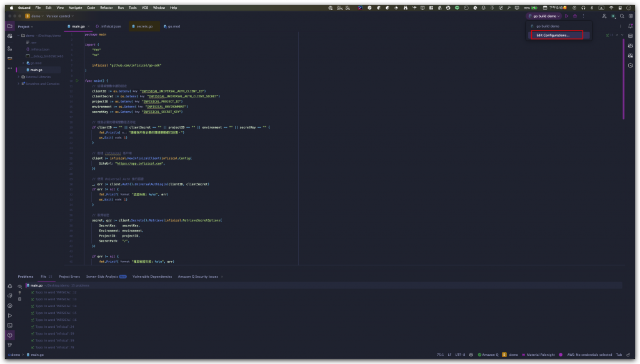The image size is (640, 364).
Task: Open the Server-Side Analysis tab
Action: tap(106, 277)
